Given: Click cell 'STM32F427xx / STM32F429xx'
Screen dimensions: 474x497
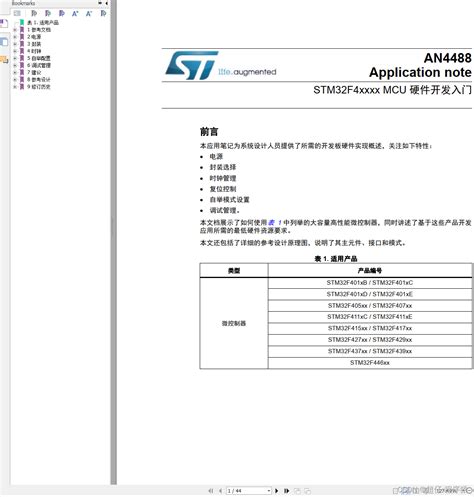Looking at the screenshot, I should tap(370, 340).
